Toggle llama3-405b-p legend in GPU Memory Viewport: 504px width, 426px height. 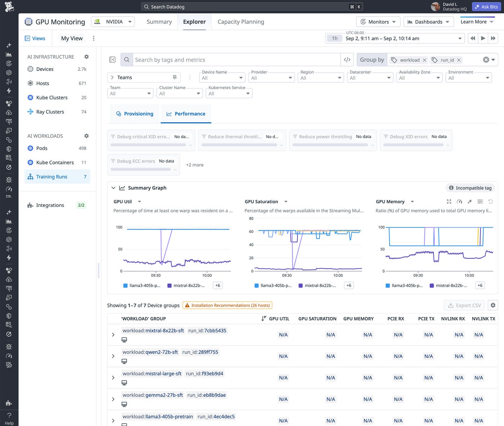tap(404, 286)
